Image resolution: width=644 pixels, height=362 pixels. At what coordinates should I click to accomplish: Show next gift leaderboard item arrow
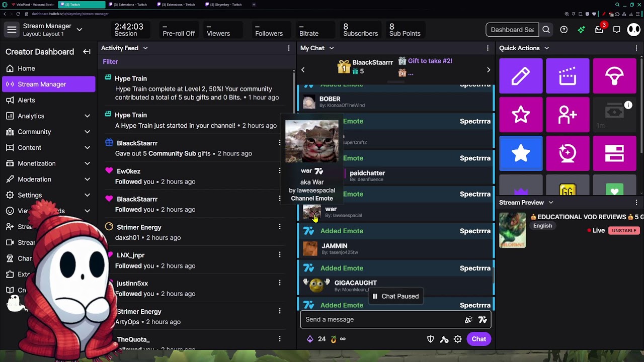pos(489,70)
